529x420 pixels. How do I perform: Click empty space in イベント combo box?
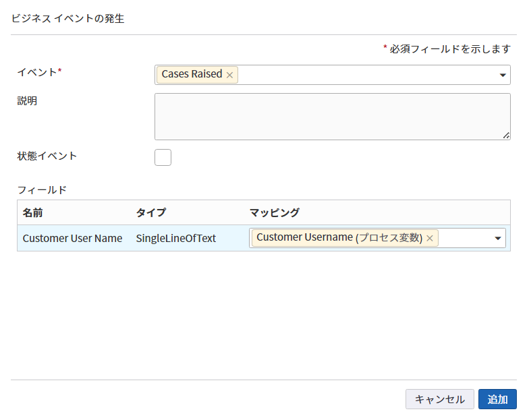(364, 75)
